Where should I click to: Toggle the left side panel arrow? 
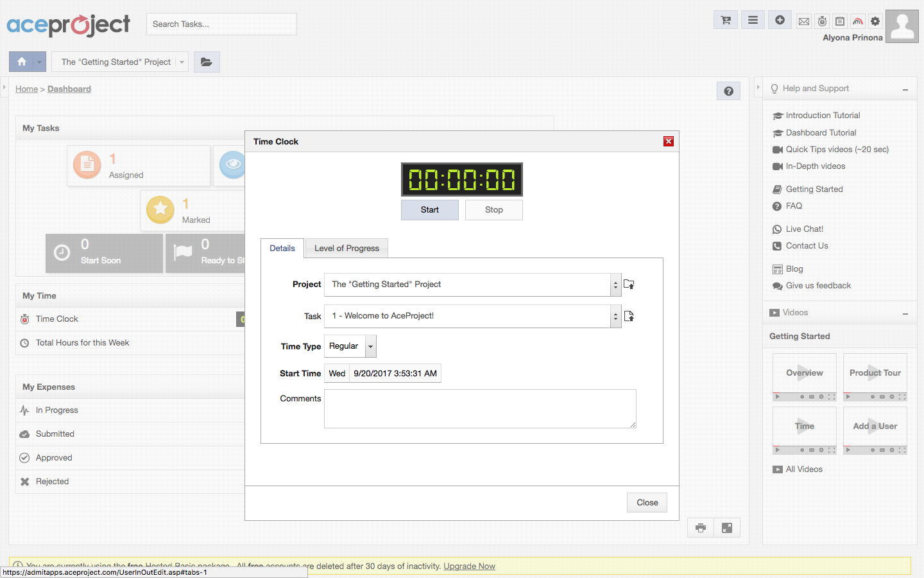coord(4,87)
